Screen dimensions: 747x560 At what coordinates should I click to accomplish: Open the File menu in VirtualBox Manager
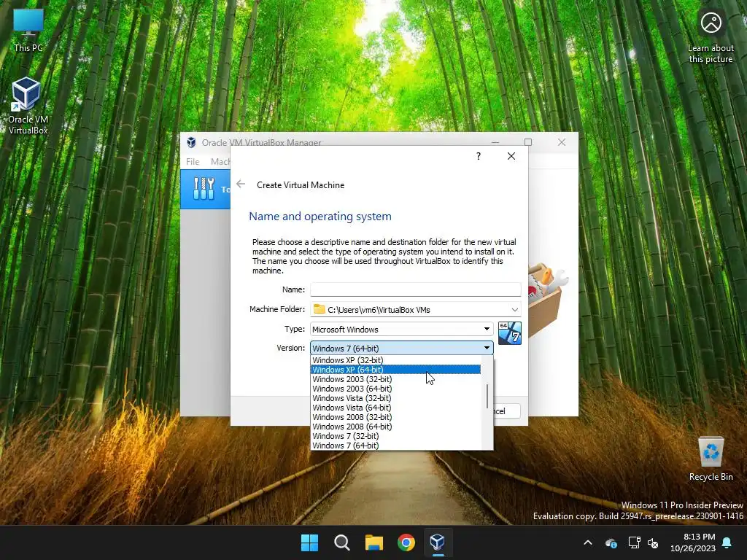point(193,162)
